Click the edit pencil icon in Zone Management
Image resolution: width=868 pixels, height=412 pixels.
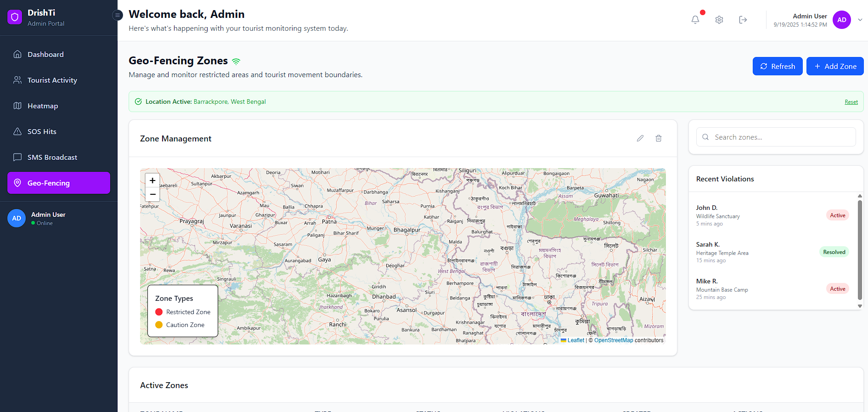click(x=640, y=138)
